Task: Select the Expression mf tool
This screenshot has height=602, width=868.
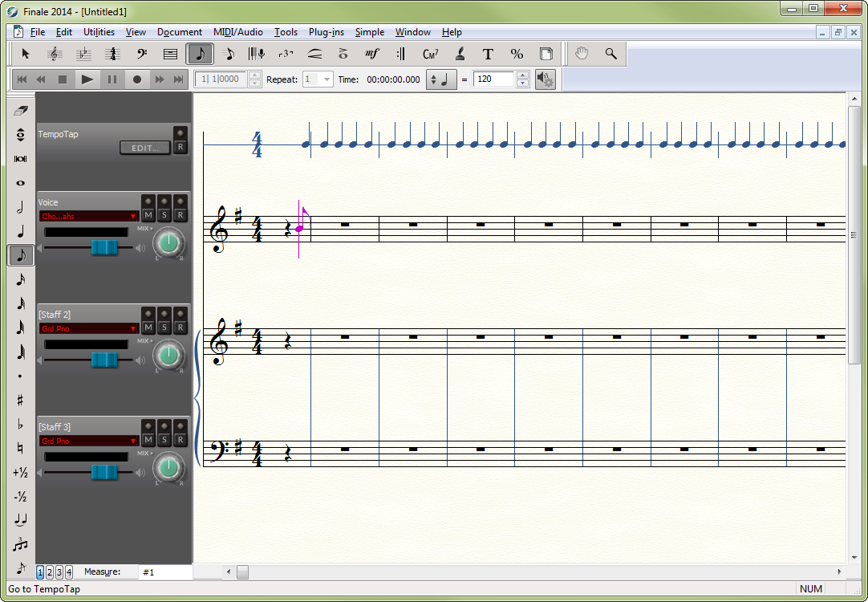Action: pos(372,54)
